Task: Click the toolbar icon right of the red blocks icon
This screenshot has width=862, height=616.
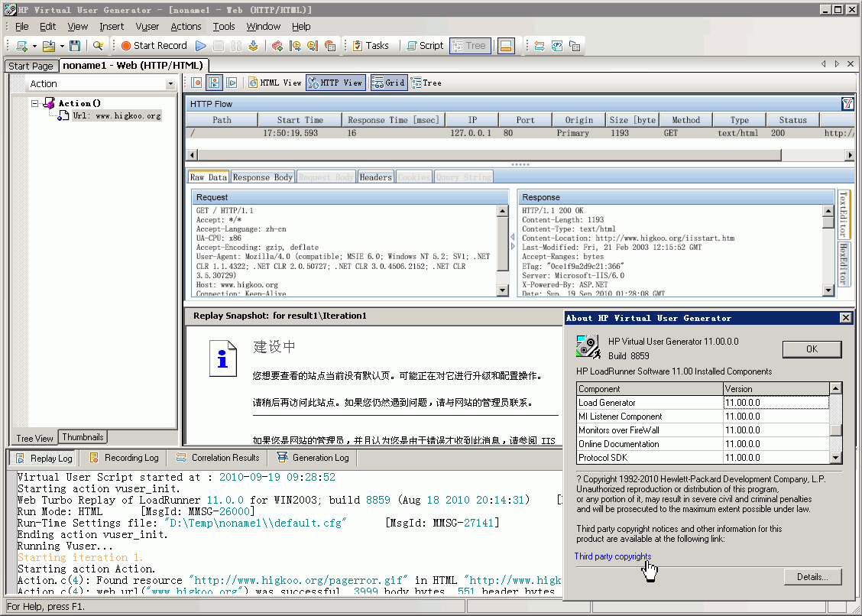Action: (295, 46)
